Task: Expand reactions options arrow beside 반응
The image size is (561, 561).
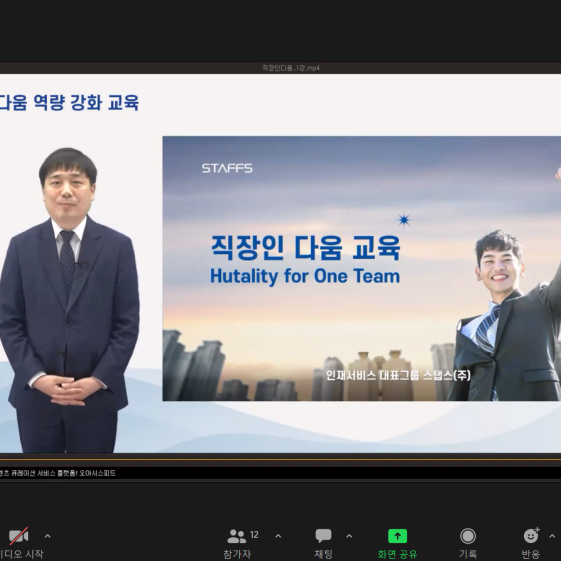Action: point(552,536)
